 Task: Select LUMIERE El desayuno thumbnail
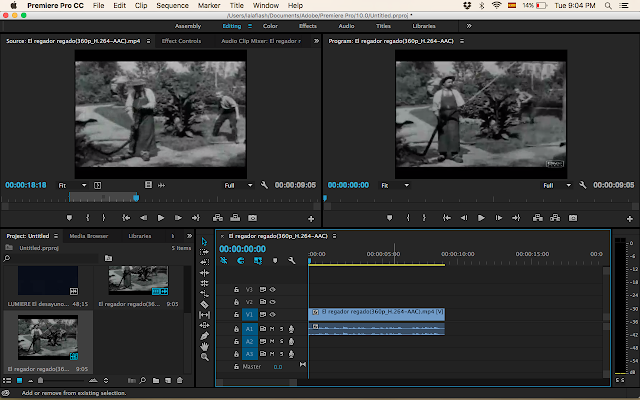tap(48, 280)
